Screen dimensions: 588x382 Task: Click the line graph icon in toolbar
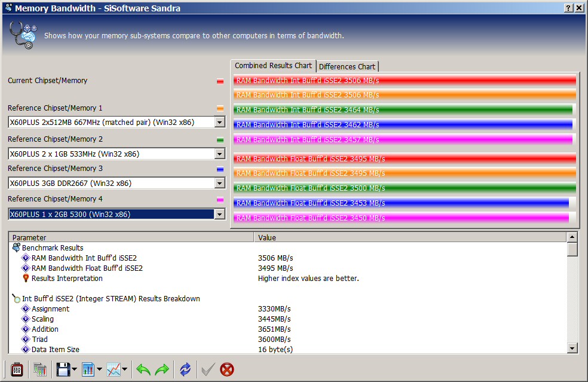(x=114, y=369)
